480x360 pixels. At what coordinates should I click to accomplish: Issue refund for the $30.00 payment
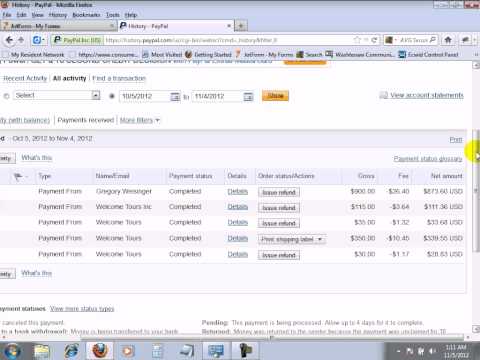(x=279, y=255)
